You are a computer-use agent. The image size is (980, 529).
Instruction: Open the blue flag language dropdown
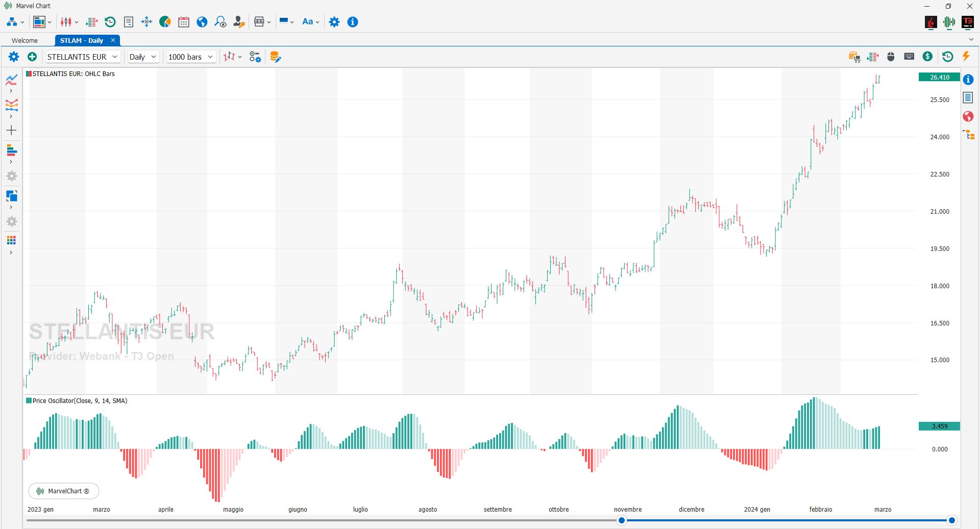pyautogui.click(x=286, y=22)
